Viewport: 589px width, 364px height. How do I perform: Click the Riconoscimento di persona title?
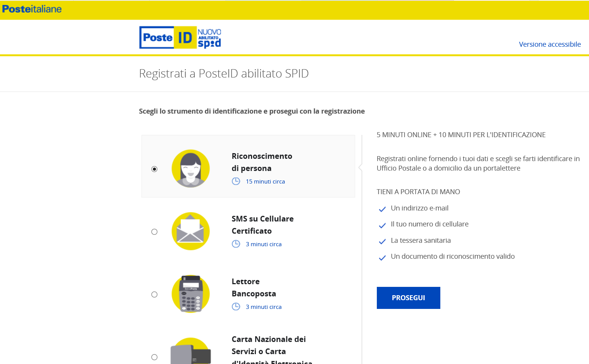pos(262,162)
